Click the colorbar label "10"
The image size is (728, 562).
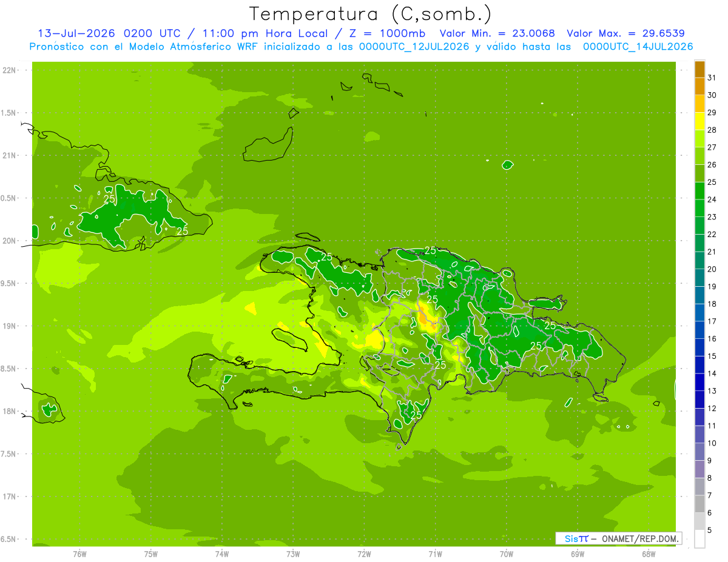[x=712, y=443]
